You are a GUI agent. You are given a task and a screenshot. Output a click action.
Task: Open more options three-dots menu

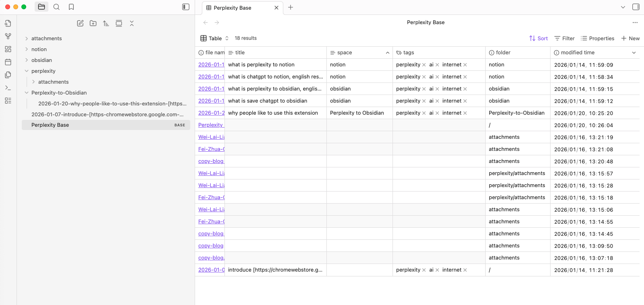[x=635, y=23]
